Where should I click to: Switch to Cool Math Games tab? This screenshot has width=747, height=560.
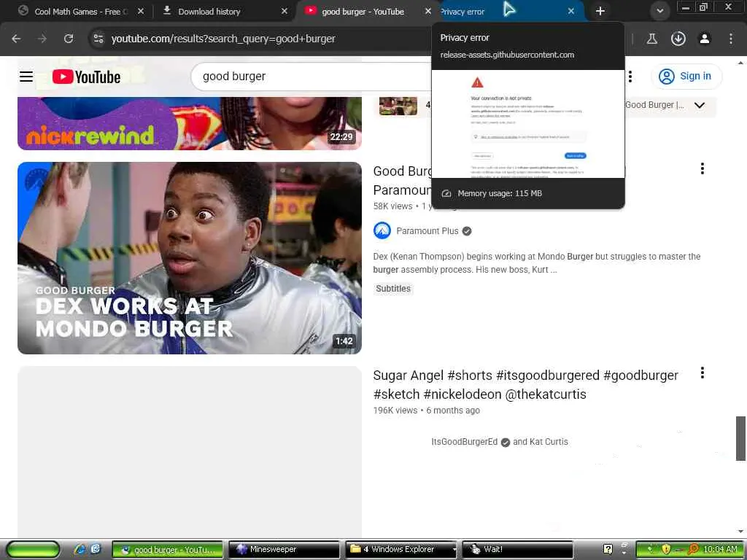[x=80, y=11]
